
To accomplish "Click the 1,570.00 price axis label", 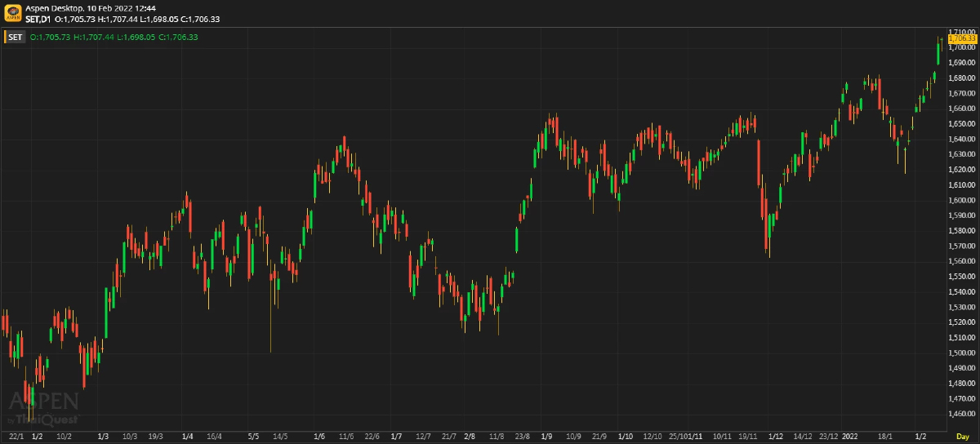I will pos(964,246).
